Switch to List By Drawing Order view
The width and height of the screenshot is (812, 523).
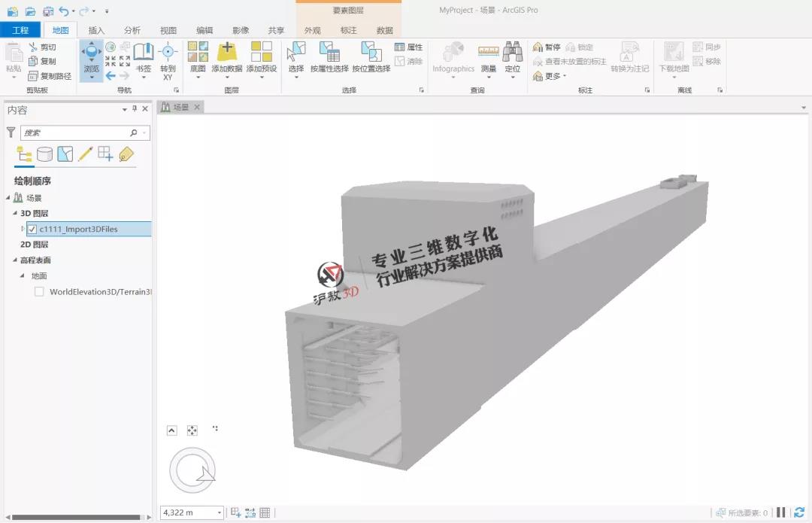(24, 154)
